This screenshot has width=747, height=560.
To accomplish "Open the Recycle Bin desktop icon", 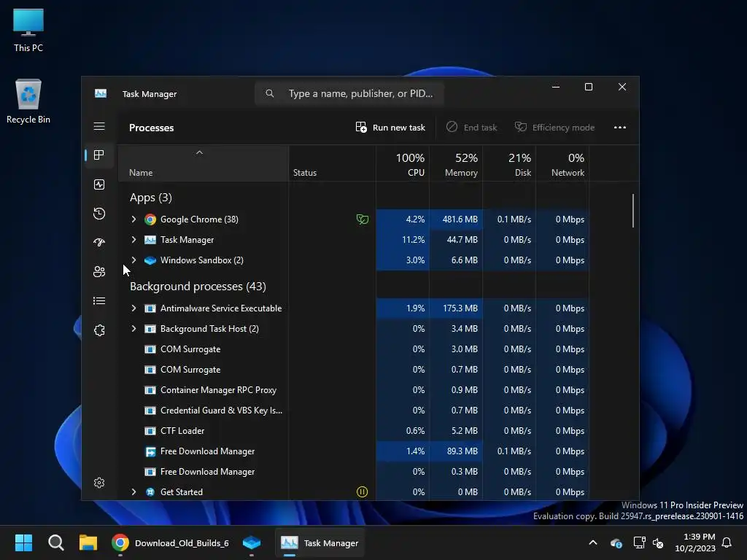I will (28, 101).
